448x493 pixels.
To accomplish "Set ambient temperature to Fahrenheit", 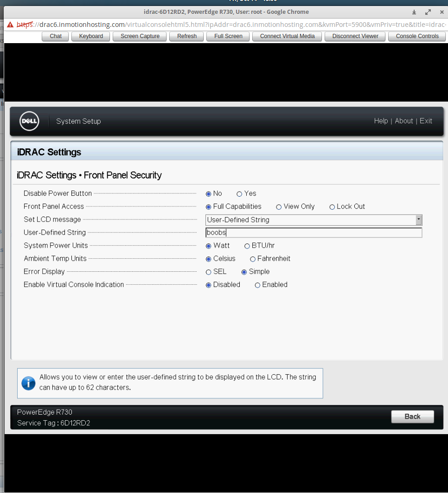I will tap(253, 259).
